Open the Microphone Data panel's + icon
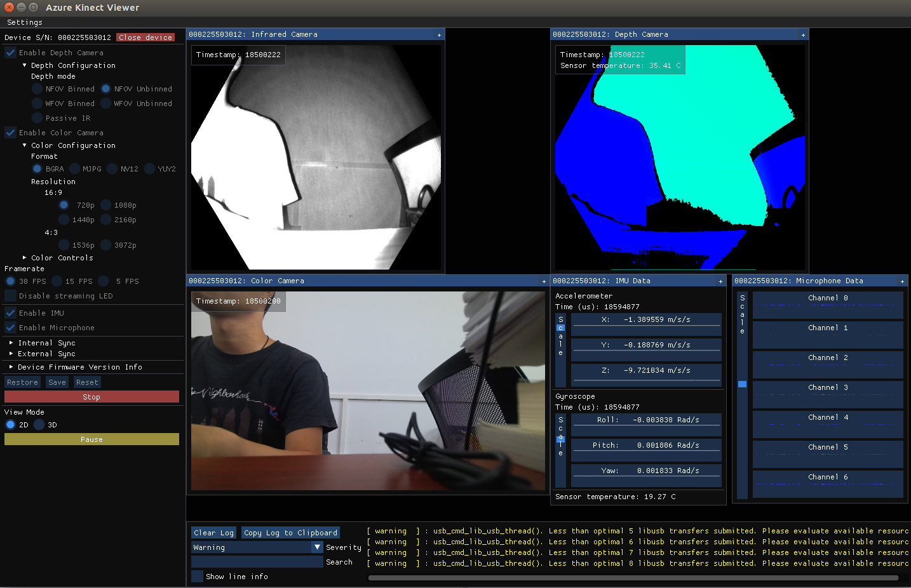This screenshot has width=911, height=588. 902,281
